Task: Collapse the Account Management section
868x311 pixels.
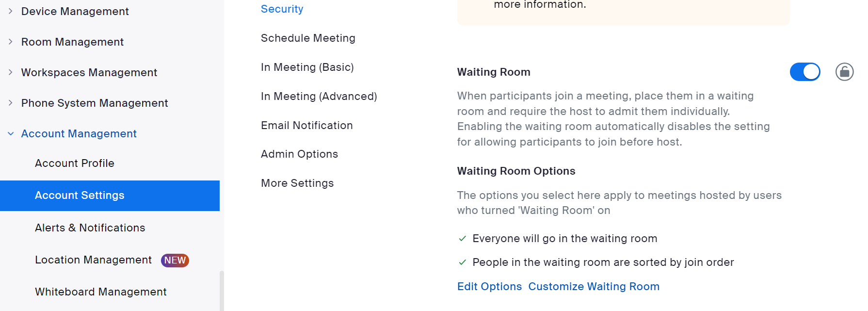Action: [x=11, y=133]
